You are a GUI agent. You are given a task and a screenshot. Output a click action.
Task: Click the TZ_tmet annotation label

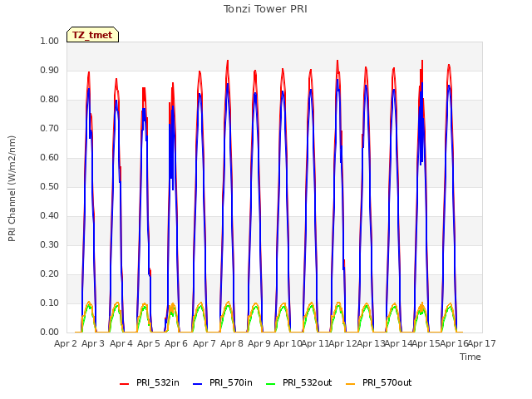[92, 35]
